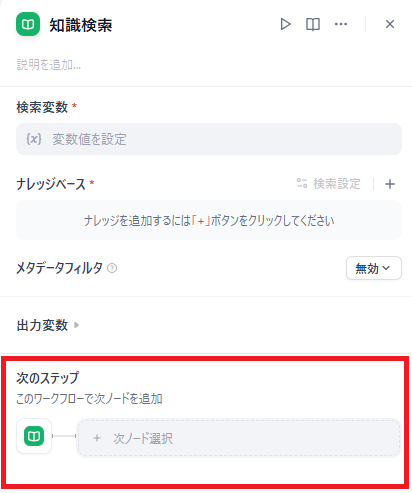412x493 pixels.
Task: Click the plus sign inside 次ノード選択
Action: (x=97, y=438)
